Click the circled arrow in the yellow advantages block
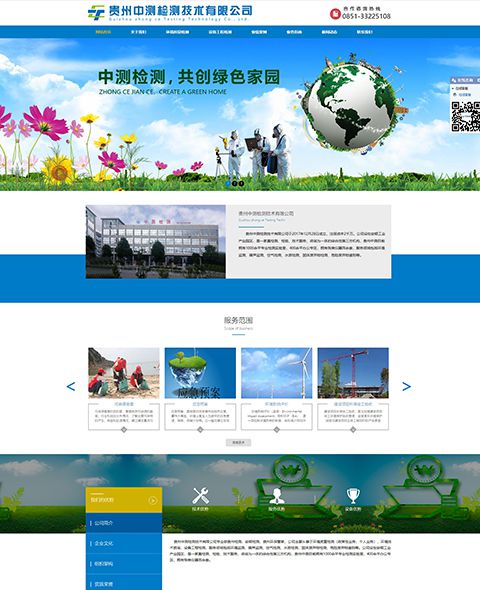Viewport: 480px width, 590px height. (153, 500)
